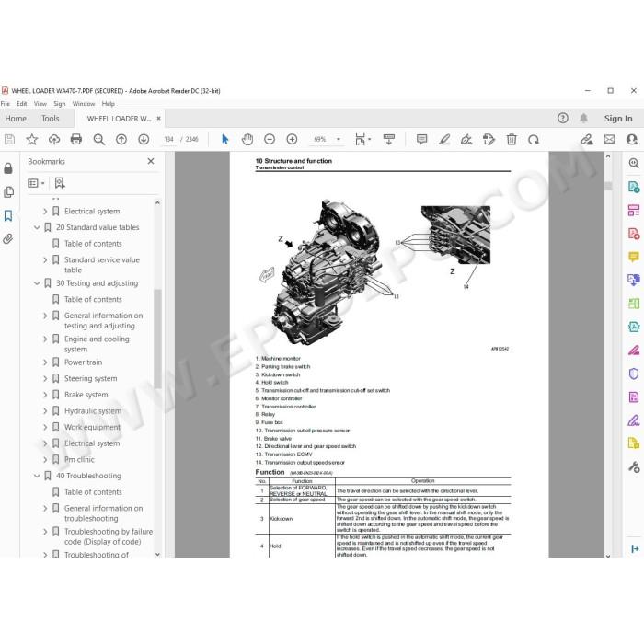
Task: Collapse the 30 Testing and adjusting bookmark
Action: (37, 283)
